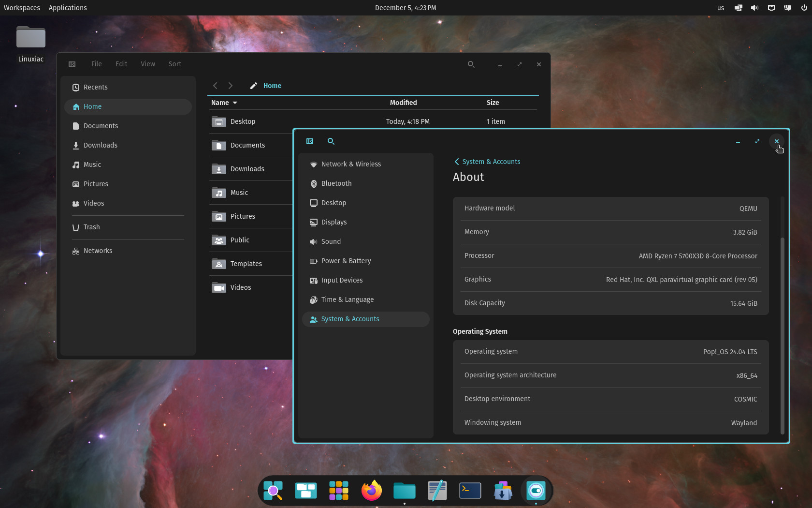Screen dimensions: 812x508
Task: Go forward in Files navigation
Action: coord(231,86)
